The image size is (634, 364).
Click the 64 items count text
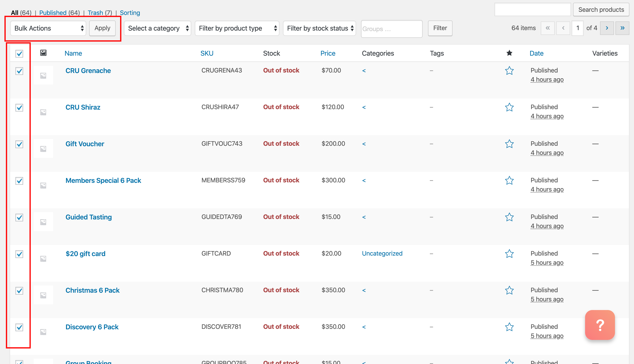point(523,28)
